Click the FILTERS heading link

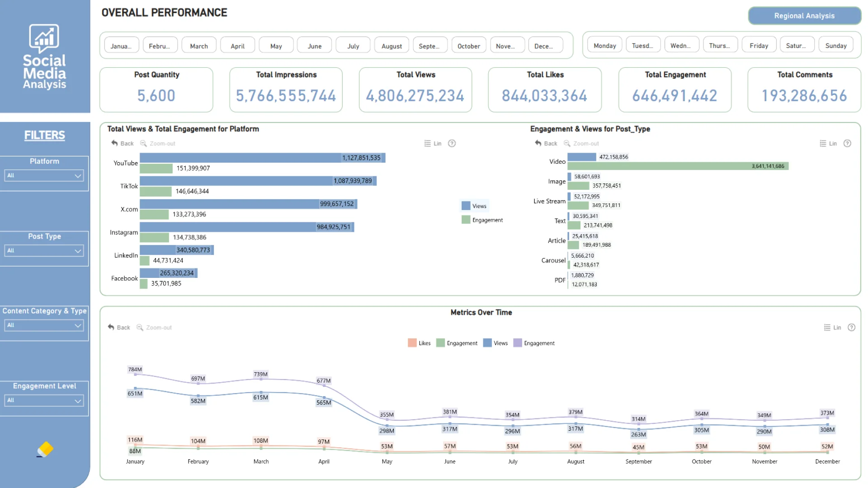(x=44, y=135)
